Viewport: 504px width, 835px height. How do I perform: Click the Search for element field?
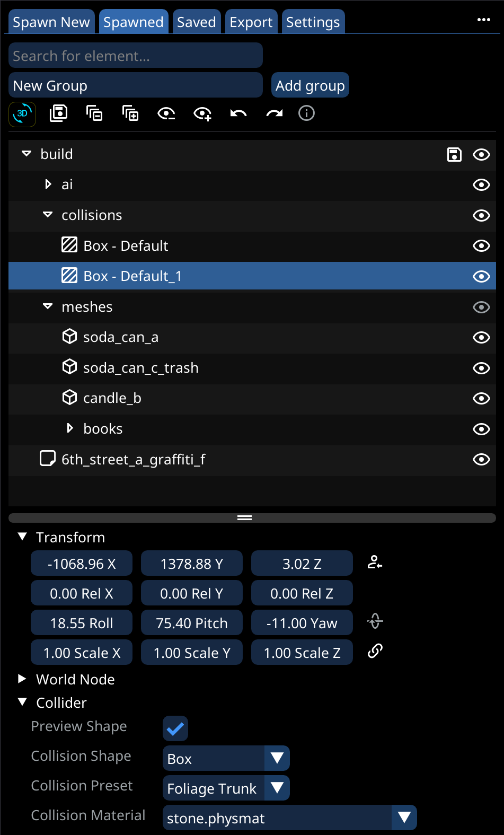coord(135,56)
